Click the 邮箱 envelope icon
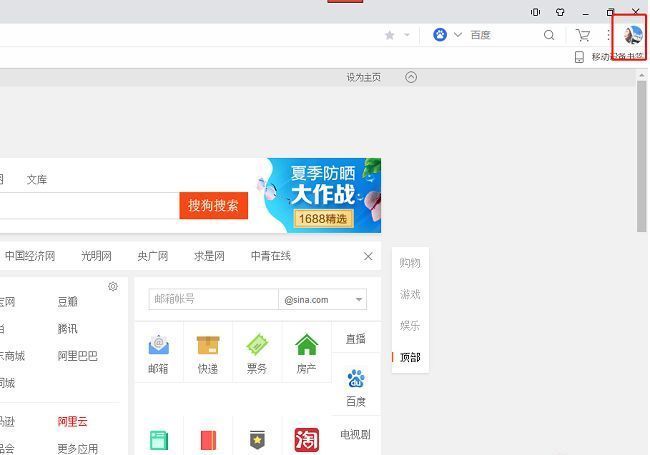The image size is (650, 455). coord(158,345)
